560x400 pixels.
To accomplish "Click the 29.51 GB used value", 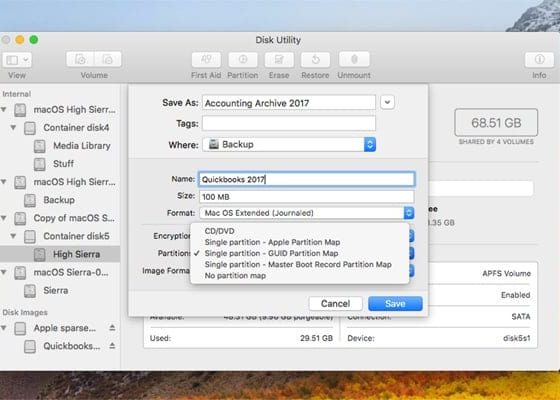I will tap(316, 338).
